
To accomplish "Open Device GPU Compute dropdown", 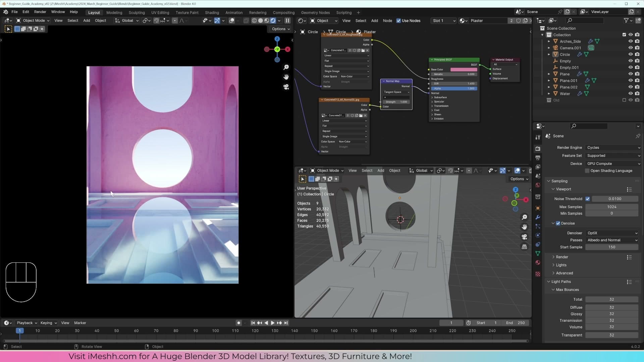I will [613, 164].
